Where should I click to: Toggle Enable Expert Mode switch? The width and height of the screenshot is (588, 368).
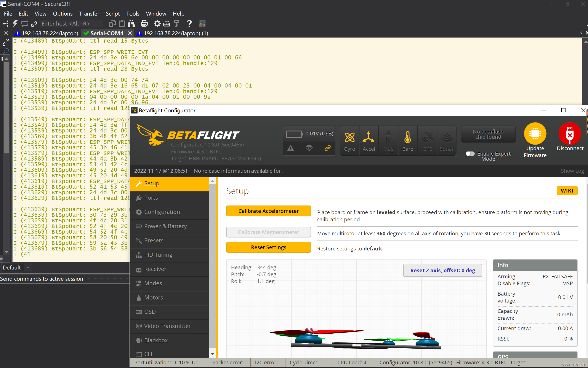coord(470,154)
